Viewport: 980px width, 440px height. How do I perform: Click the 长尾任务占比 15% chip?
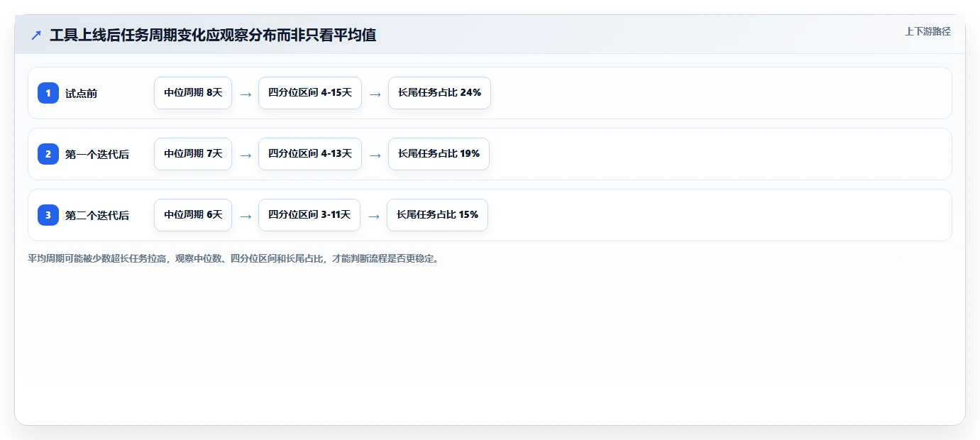[x=437, y=215]
